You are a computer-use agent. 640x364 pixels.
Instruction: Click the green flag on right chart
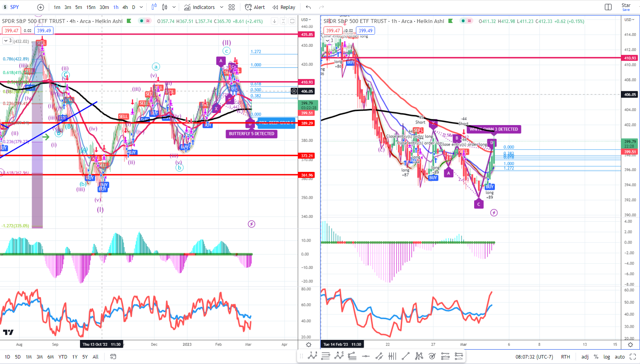[451, 21]
